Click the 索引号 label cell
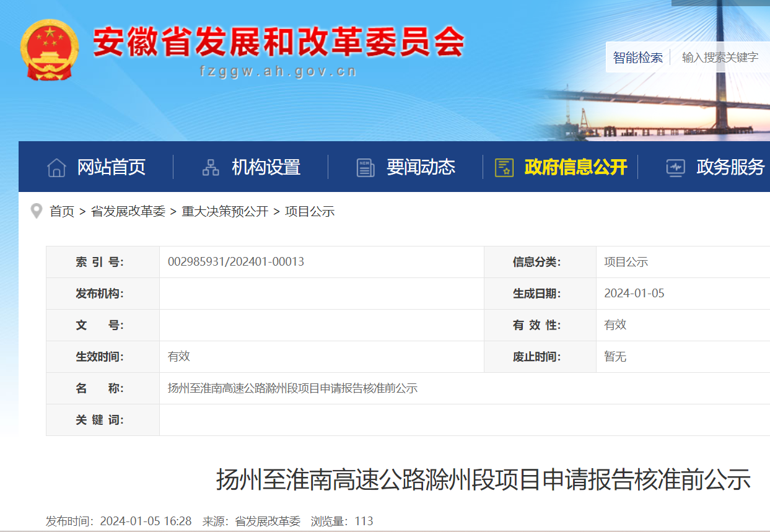This screenshot has width=770, height=532. click(x=103, y=262)
